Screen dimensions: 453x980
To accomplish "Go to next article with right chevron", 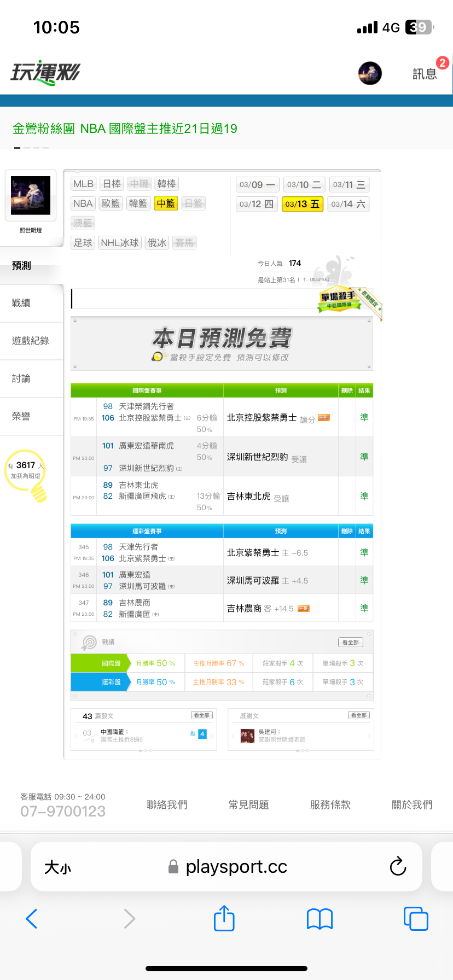I will pyautogui.click(x=212, y=736).
